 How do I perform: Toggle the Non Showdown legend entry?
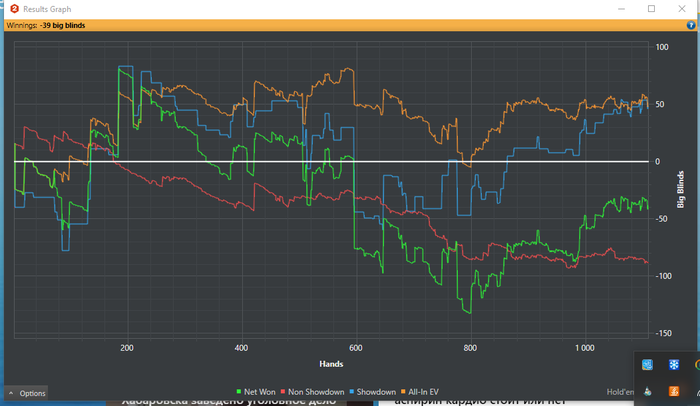(312, 392)
